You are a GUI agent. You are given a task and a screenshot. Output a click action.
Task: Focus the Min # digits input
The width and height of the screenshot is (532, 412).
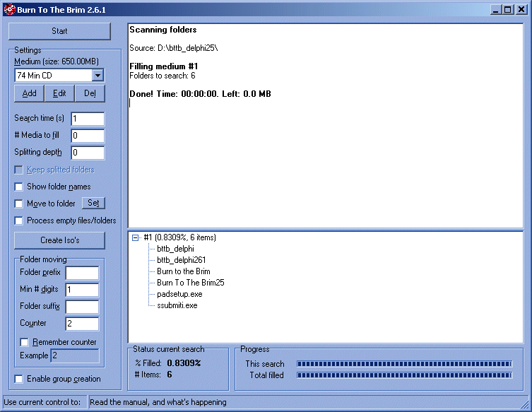point(82,290)
